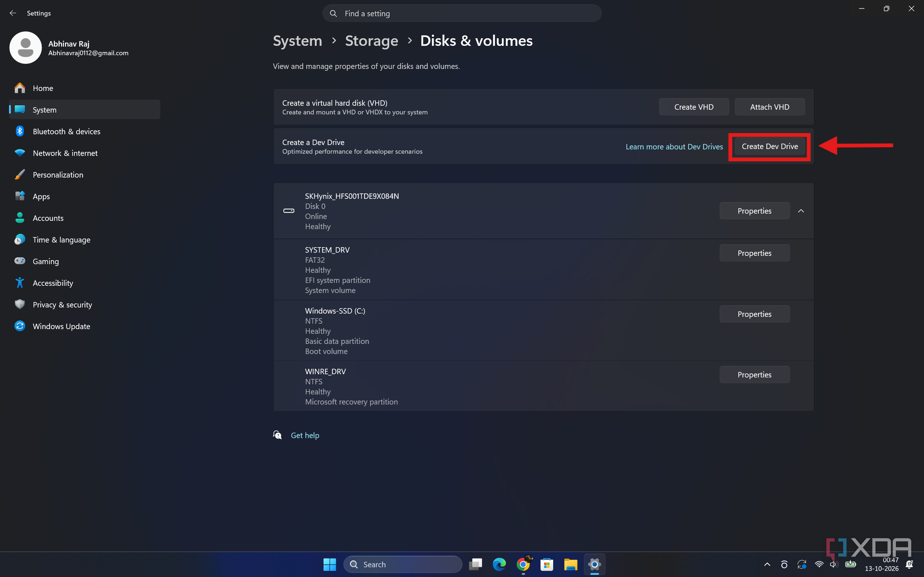Click the Accounts person icon

pyautogui.click(x=20, y=218)
